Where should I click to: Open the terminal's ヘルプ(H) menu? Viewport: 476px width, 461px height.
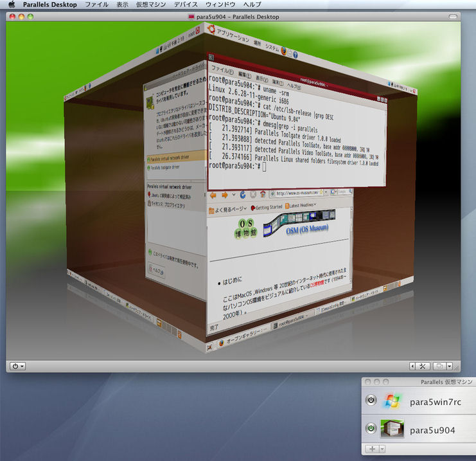[294, 86]
